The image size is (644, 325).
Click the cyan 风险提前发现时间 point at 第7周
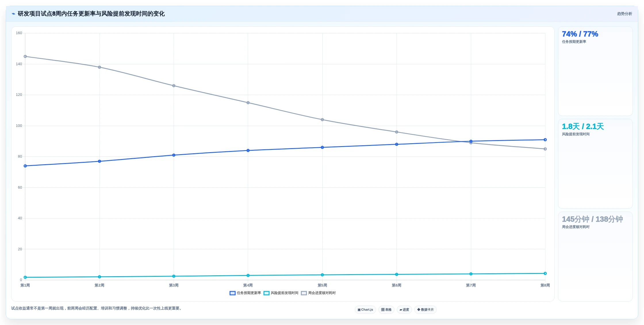[x=471, y=274]
